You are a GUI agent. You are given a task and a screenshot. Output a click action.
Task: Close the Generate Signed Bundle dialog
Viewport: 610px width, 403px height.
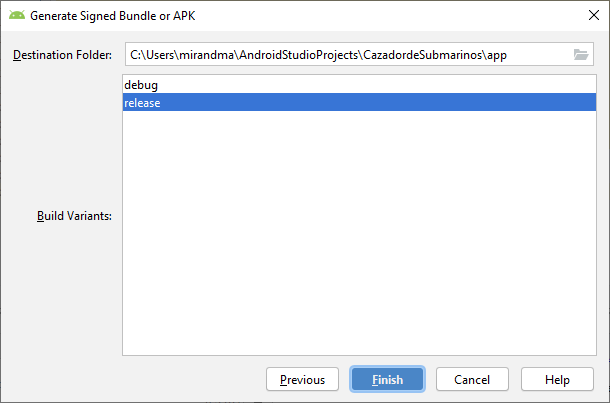[x=590, y=14]
